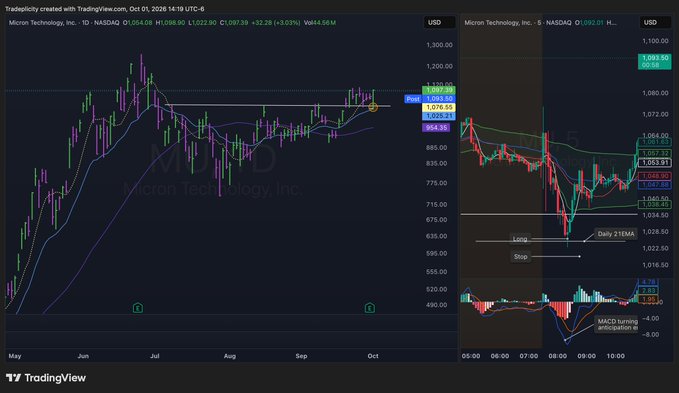Image resolution: width=679 pixels, height=393 pixels.
Task: Click the 1,080.00 label on 5-minute price axis
Action: pyautogui.click(x=655, y=93)
